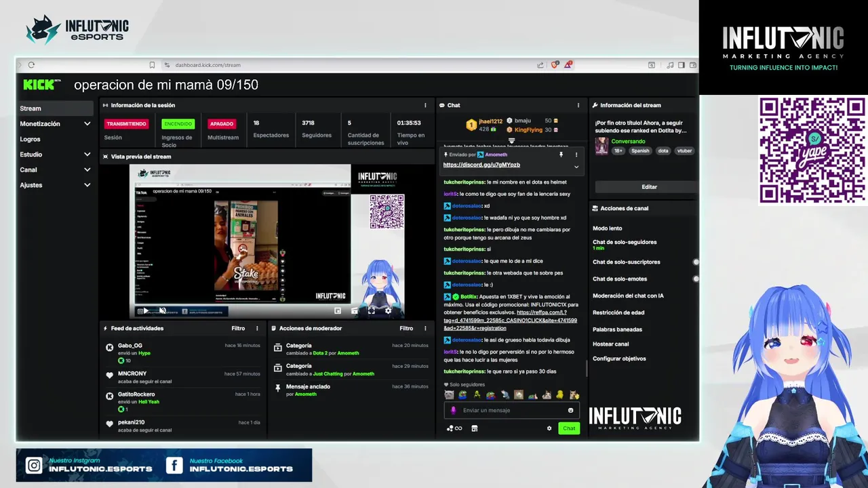Expand the Canal sidebar section
The width and height of the screenshot is (868, 488).
pos(87,169)
